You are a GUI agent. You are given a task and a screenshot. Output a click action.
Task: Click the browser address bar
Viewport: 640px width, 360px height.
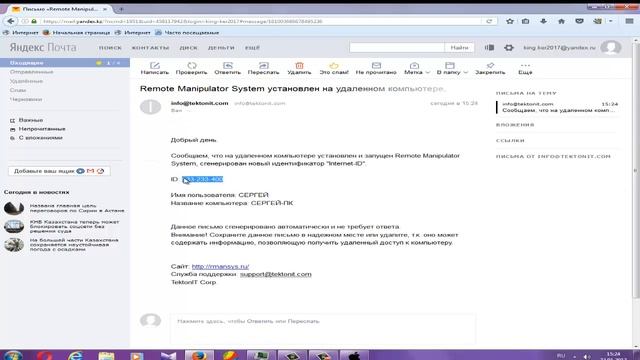[261, 21]
